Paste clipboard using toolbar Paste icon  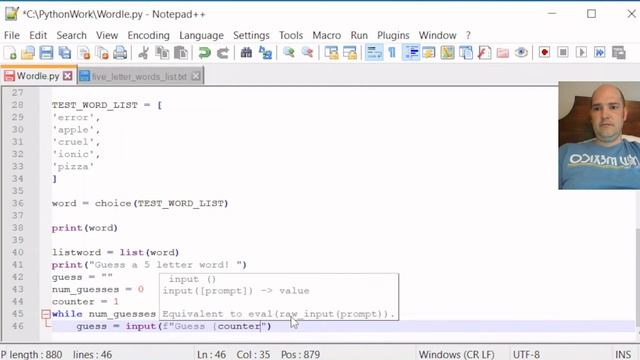180,53
